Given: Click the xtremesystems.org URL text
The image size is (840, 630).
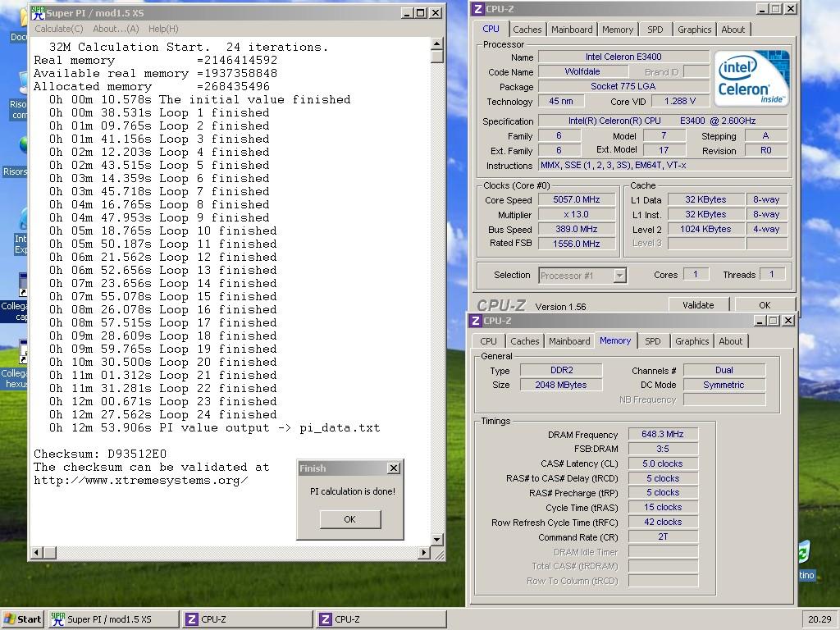Looking at the screenshot, I should coord(140,481).
